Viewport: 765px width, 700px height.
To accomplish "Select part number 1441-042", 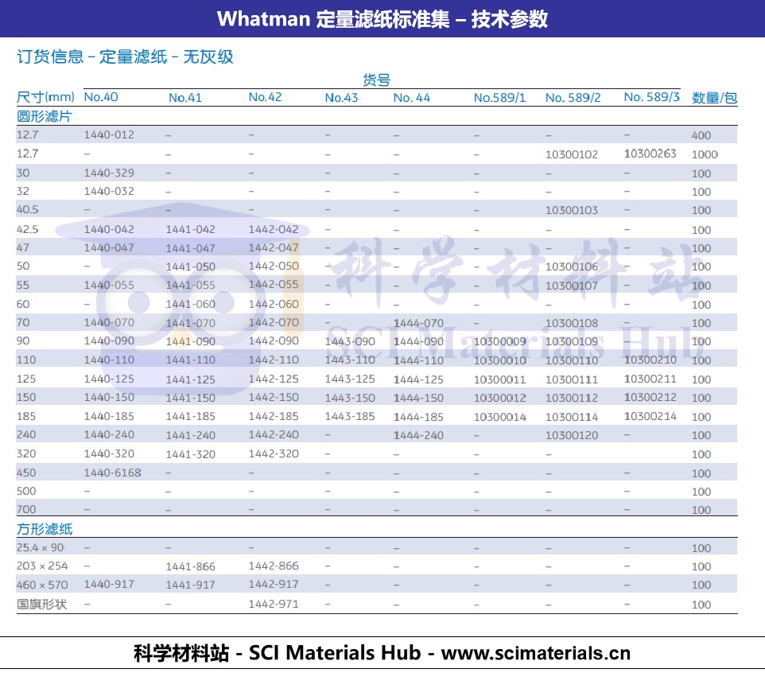I will pyautogui.click(x=190, y=229).
